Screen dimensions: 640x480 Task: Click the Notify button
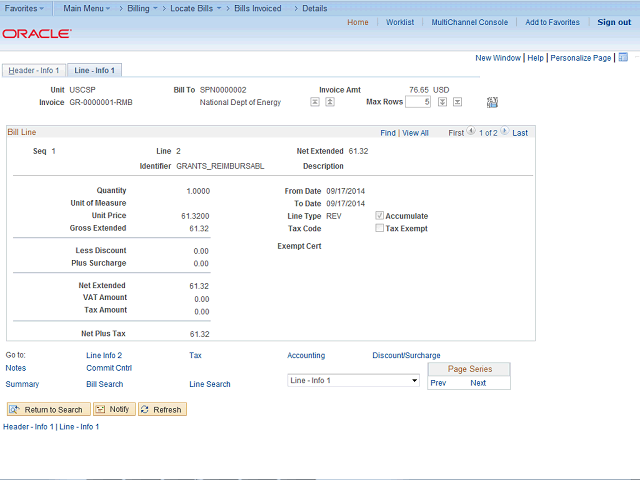coord(113,410)
